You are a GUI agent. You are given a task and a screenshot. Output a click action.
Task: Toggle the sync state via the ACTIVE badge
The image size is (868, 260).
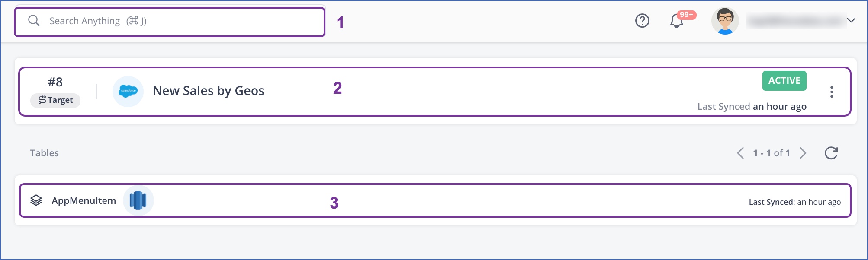[784, 80]
